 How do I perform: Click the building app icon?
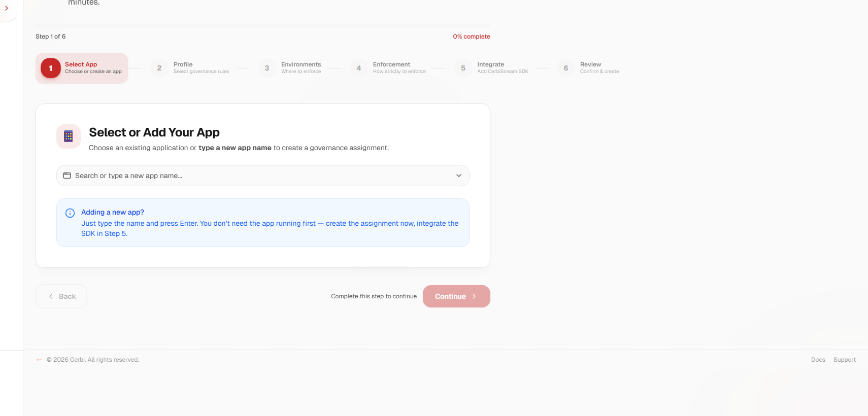tap(69, 136)
